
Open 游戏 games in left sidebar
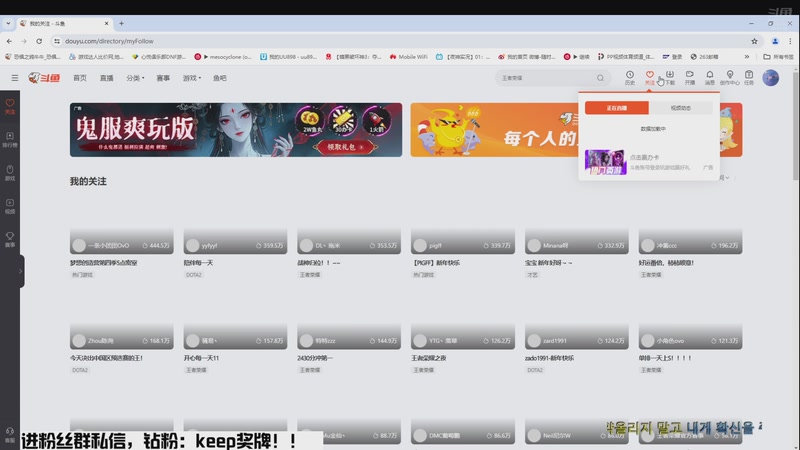[x=10, y=173]
